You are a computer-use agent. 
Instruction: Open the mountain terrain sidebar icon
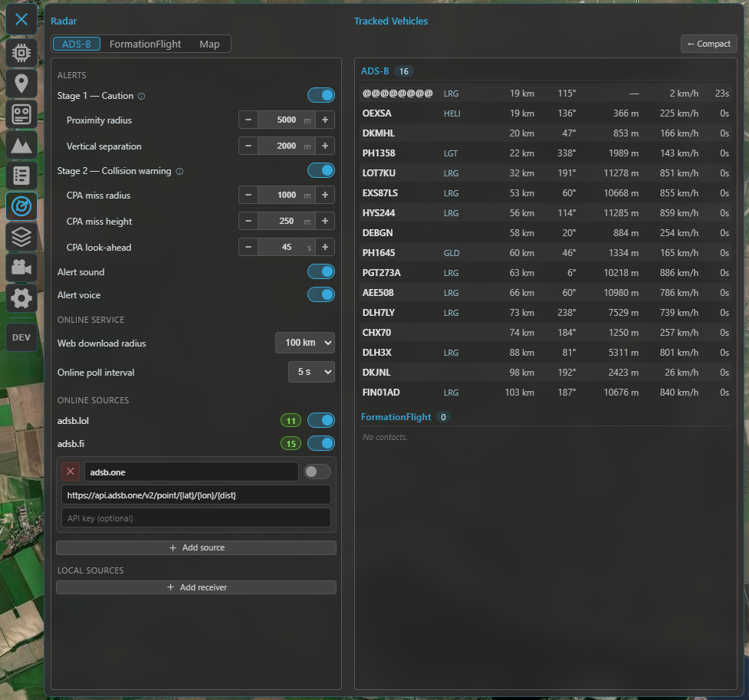point(21,145)
